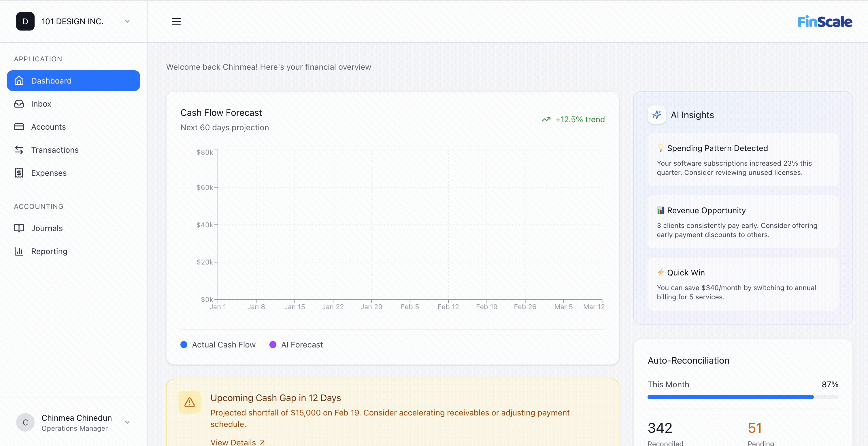Viewport: 868px width, 446px height.
Task: Click the cash gap warning triangle icon
Action: coord(189,402)
